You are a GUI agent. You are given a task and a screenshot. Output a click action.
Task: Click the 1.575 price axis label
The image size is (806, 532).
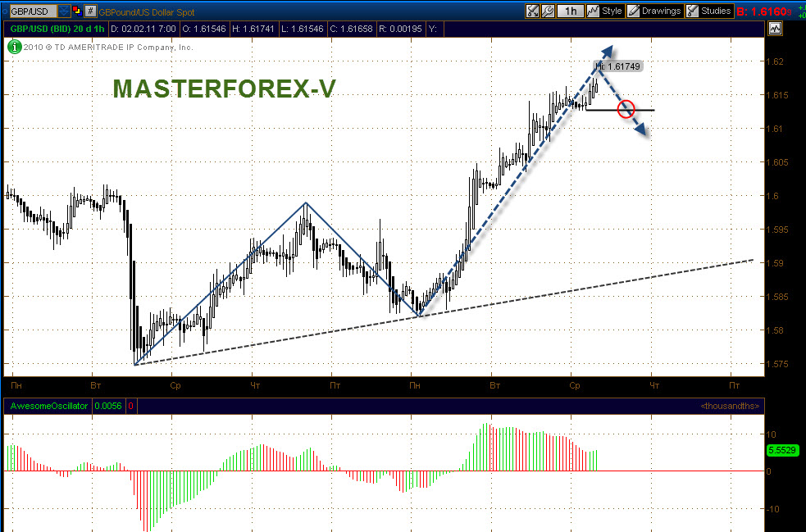point(778,364)
